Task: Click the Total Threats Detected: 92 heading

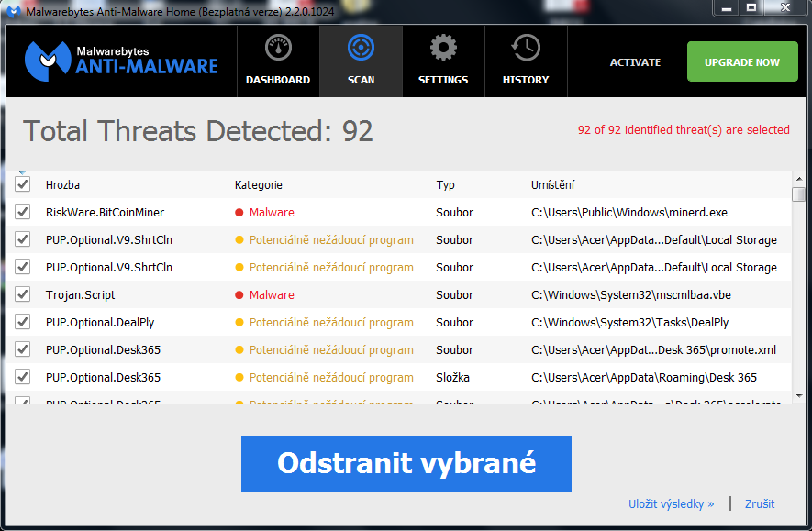Action: coord(198,131)
